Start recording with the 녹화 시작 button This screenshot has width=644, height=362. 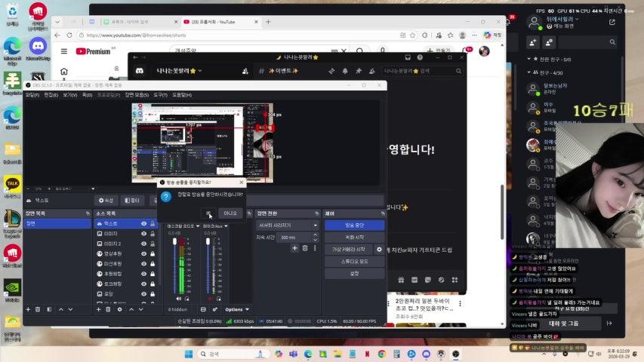point(354,238)
